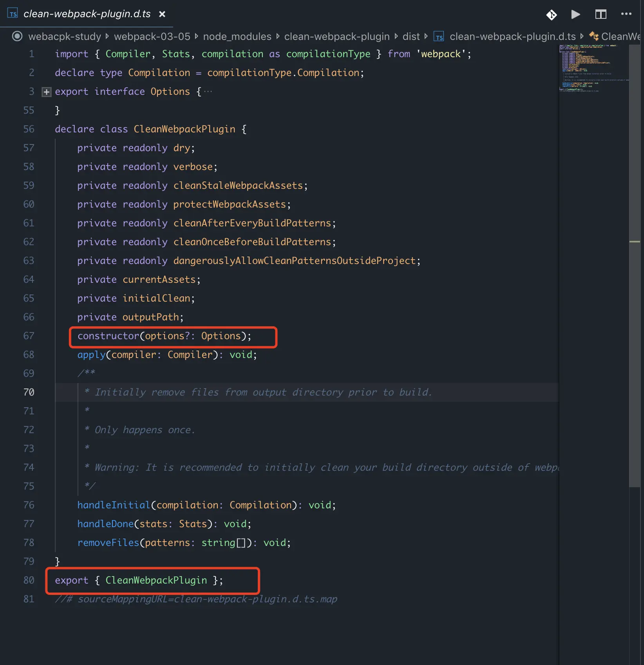Split the editor with the split icon
The image size is (644, 665).
601,14
